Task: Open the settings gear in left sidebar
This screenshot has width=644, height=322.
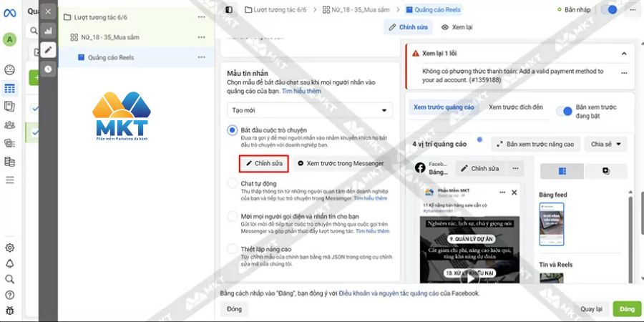Action: click(9, 248)
